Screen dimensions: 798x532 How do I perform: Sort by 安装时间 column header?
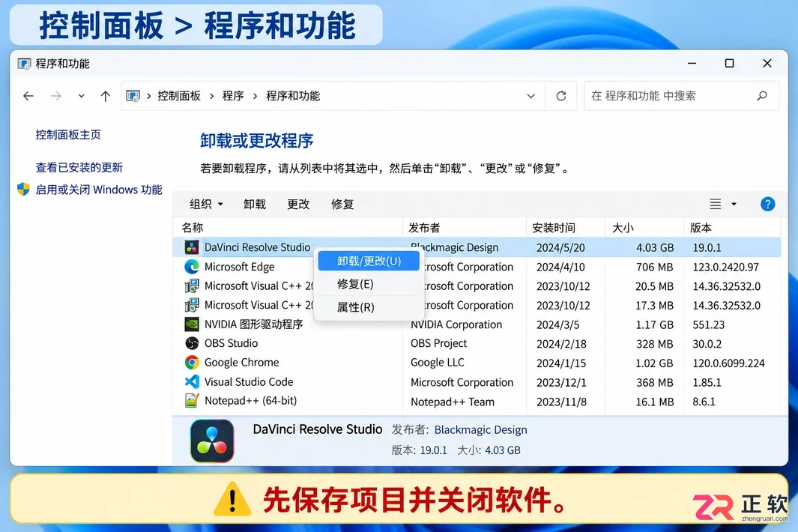[566, 228]
